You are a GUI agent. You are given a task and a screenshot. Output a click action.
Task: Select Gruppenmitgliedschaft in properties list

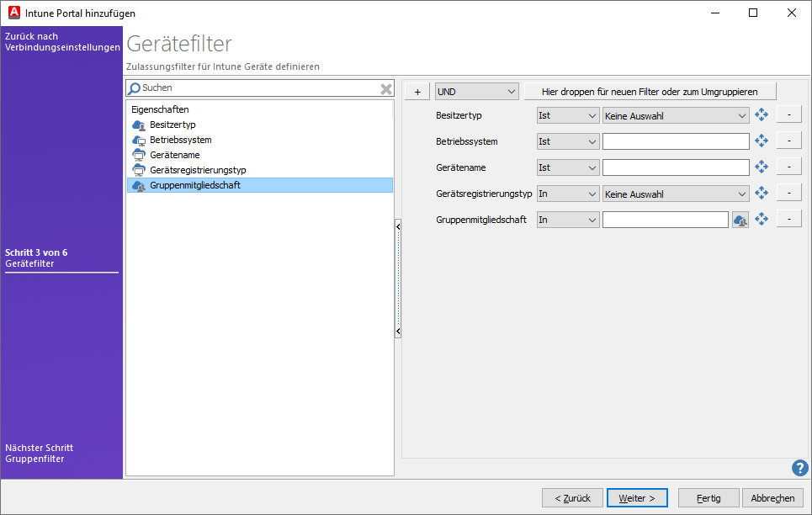(260, 185)
